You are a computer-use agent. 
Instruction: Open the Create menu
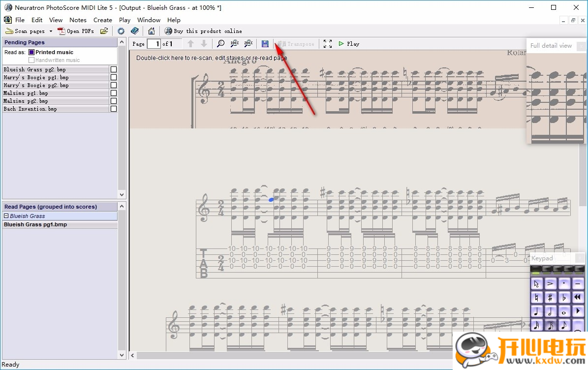pyautogui.click(x=102, y=20)
